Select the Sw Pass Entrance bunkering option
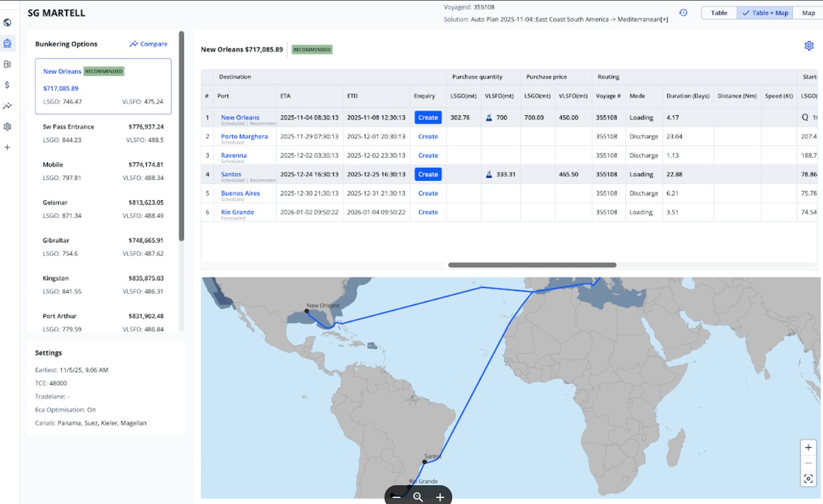 point(103,133)
